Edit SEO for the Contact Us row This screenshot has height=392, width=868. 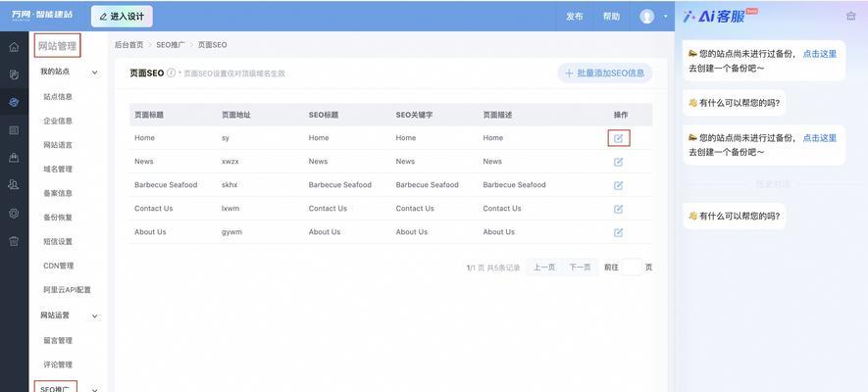pos(618,209)
